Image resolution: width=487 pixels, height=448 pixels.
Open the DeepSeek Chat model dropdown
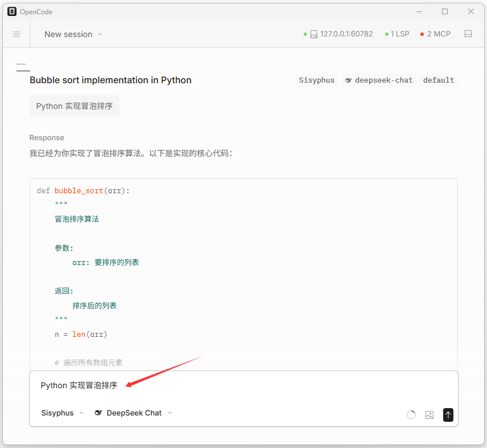(133, 413)
